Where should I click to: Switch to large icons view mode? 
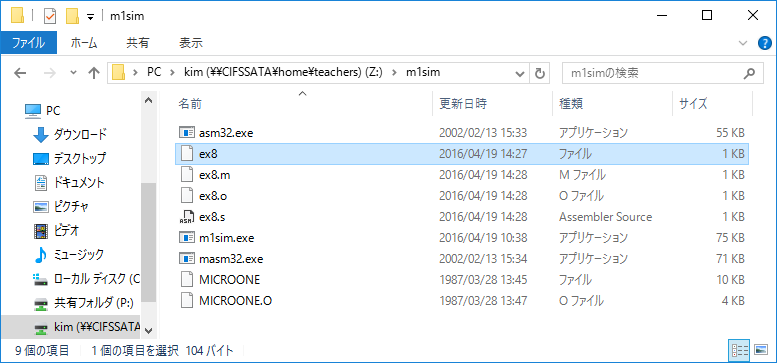[760, 351]
